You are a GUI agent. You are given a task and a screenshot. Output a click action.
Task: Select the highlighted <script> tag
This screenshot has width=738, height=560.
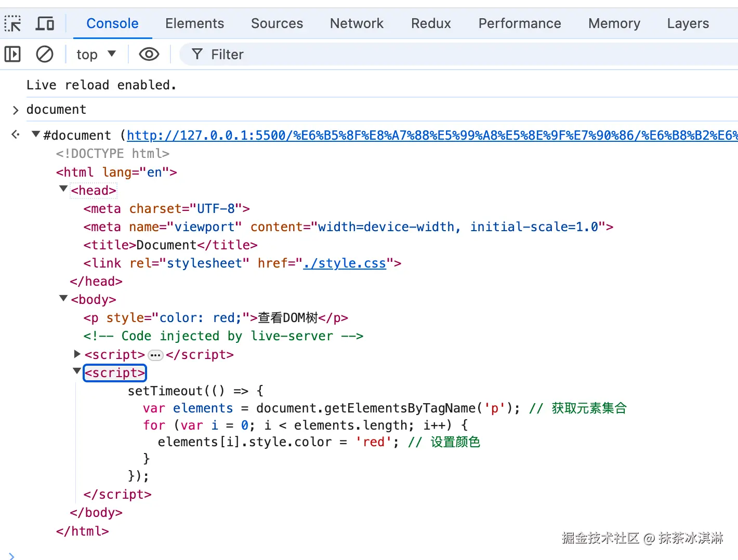coord(115,373)
